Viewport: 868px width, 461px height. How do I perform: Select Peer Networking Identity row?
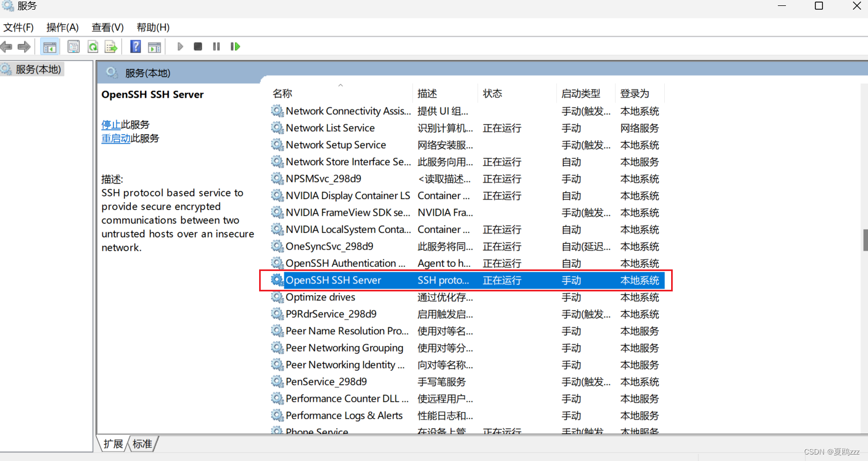click(467, 364)
